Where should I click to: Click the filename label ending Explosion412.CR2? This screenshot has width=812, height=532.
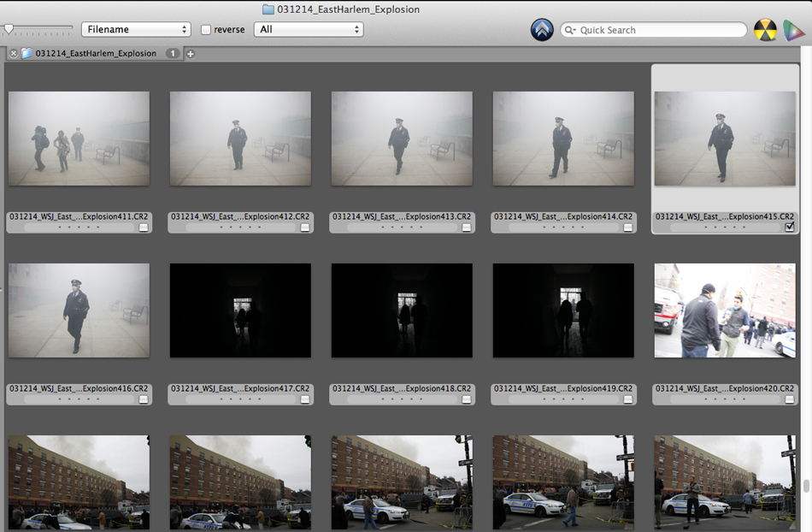point(240,216)
